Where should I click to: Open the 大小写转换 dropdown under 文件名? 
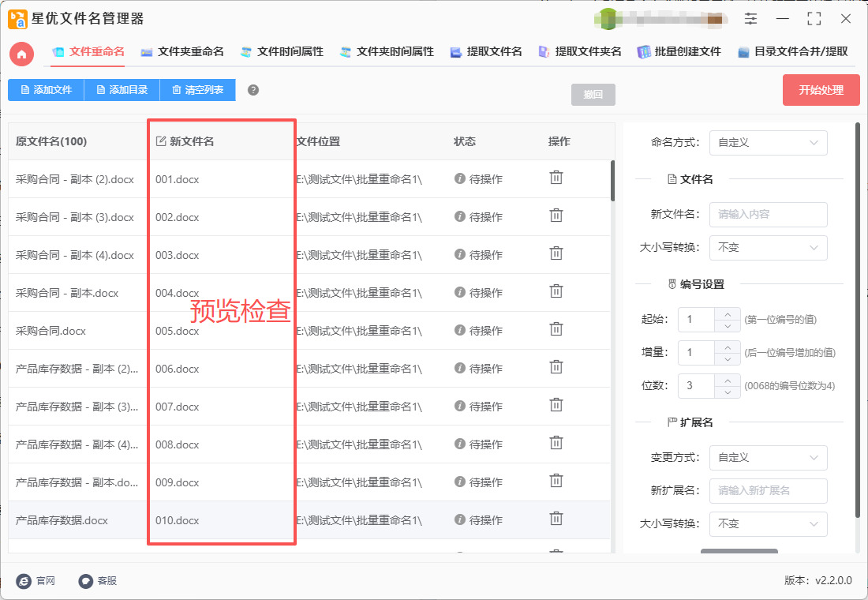coord(768,248)
